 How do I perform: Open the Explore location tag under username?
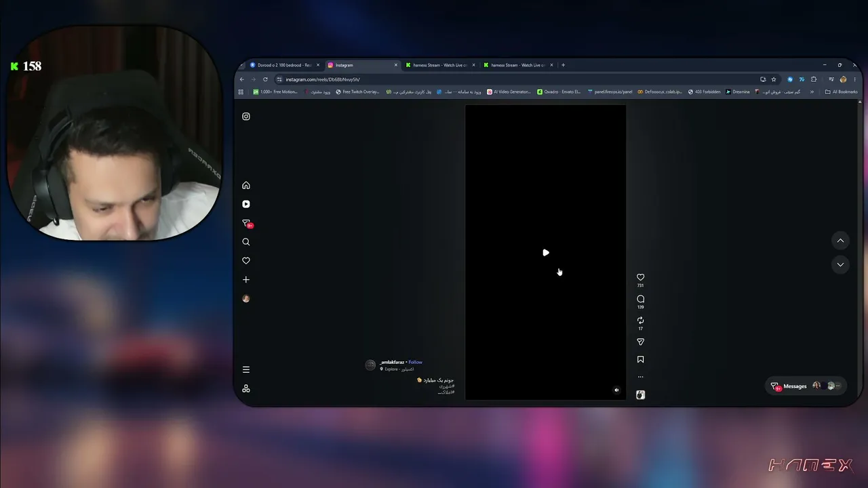pyautogui.click(x=397, y=369)
